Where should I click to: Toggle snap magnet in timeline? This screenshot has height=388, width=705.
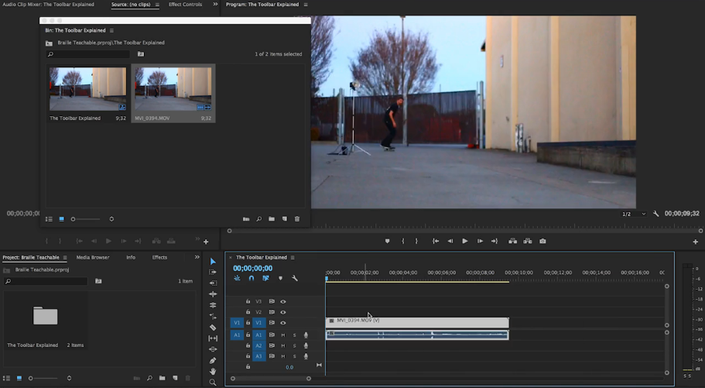[251, 278]
